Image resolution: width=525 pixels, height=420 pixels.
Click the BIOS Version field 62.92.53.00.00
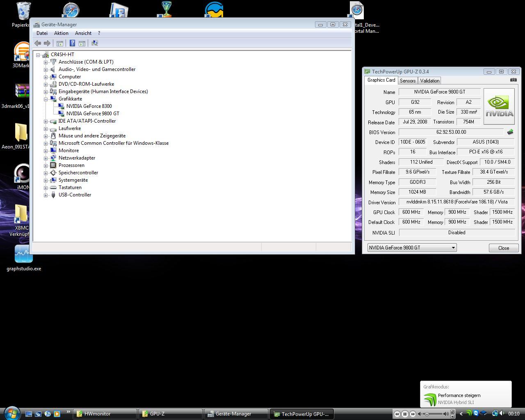(x=451, y=132)
